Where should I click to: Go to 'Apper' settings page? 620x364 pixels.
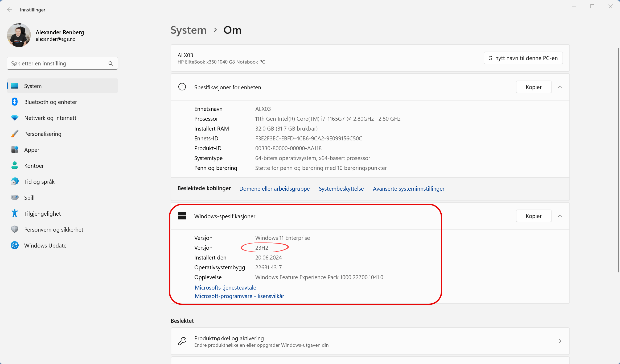tap(62, 150)
